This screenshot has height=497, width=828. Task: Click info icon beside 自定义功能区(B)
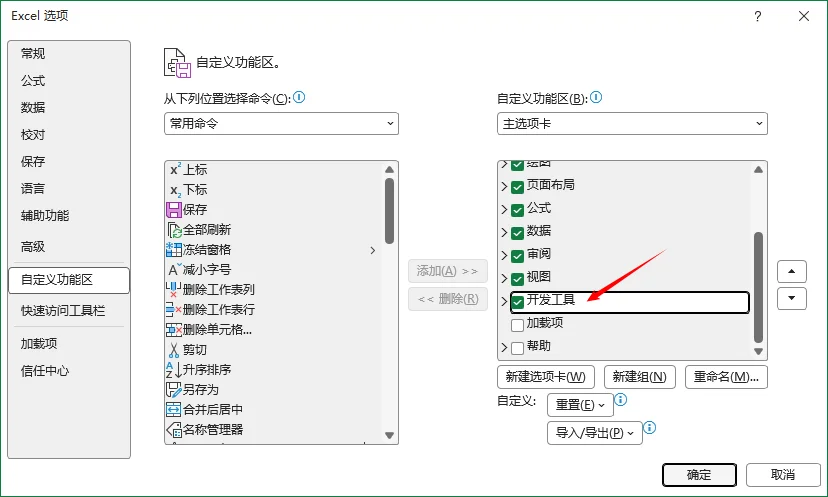(596, 97)
